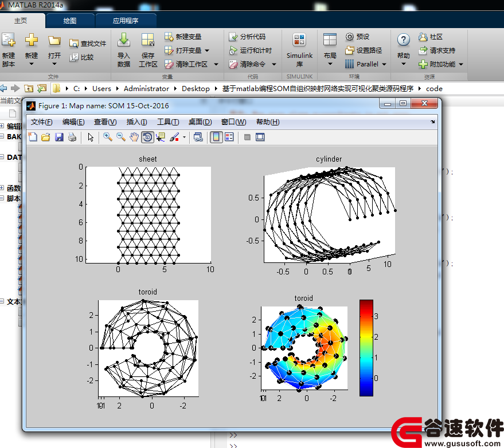Click 比较 in the ribbon
Viewport: 504px width, 448px height.
coord(81,57)
